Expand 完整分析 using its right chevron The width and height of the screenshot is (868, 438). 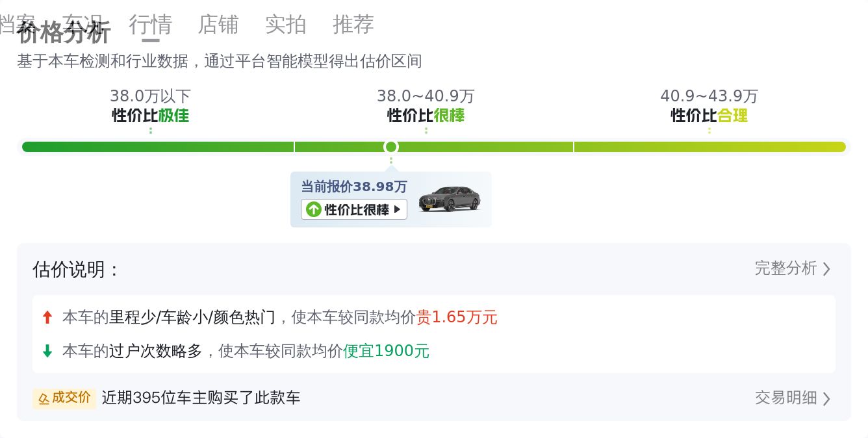pos(826,268)
